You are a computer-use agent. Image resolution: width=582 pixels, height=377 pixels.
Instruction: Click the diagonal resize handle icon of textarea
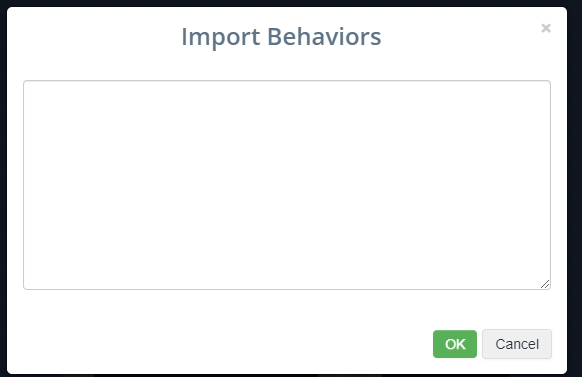pyautogui.click(x=545, y=284)
